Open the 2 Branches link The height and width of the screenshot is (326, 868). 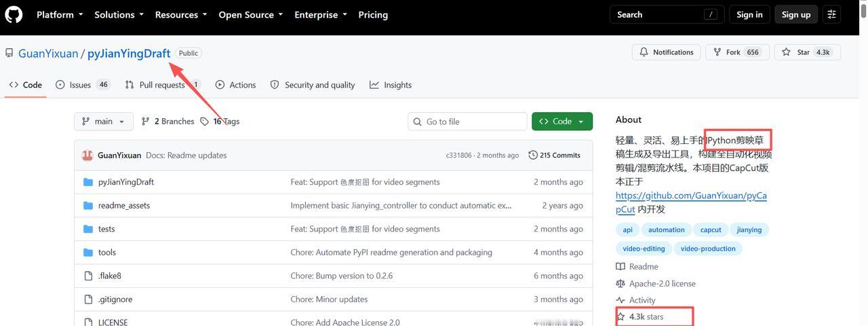tap(168, 122)
